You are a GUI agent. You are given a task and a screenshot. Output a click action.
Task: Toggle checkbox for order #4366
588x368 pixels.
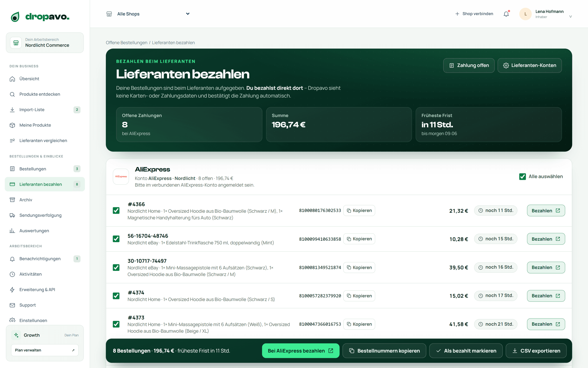(116, 210)
